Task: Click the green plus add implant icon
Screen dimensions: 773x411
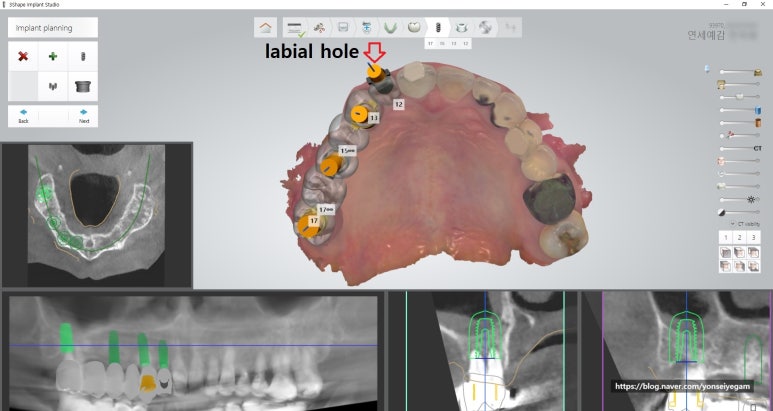Action: tap(53, 57)
